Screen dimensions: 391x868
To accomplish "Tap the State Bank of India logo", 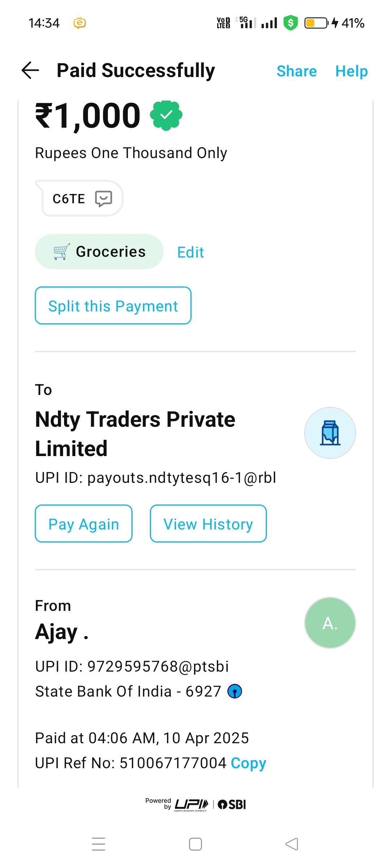I will coord(235,692).
